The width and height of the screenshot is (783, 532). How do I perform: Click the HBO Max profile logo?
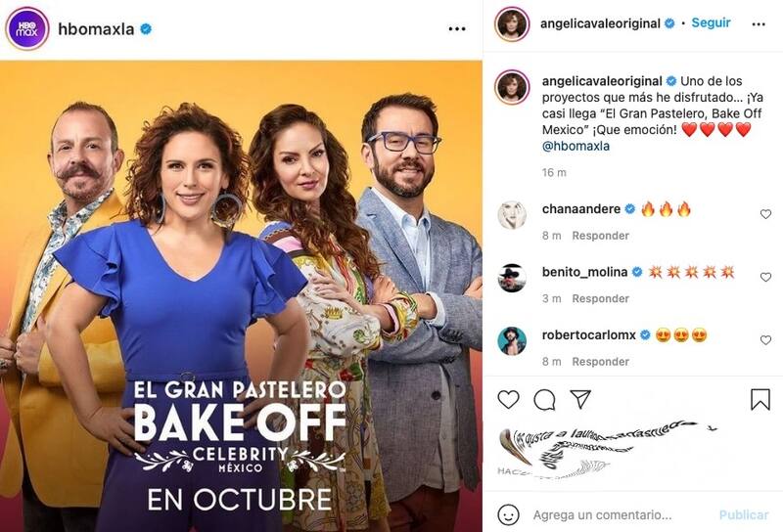pyautogui.click(x=27, y=28)
